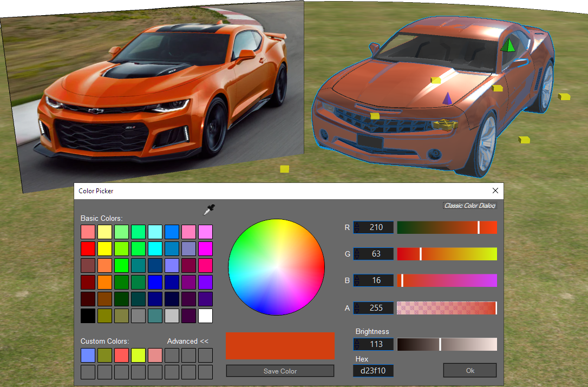Select the cyan basic color swatch
This screenshot has width=588, height=387.
(x=155, y=248)
